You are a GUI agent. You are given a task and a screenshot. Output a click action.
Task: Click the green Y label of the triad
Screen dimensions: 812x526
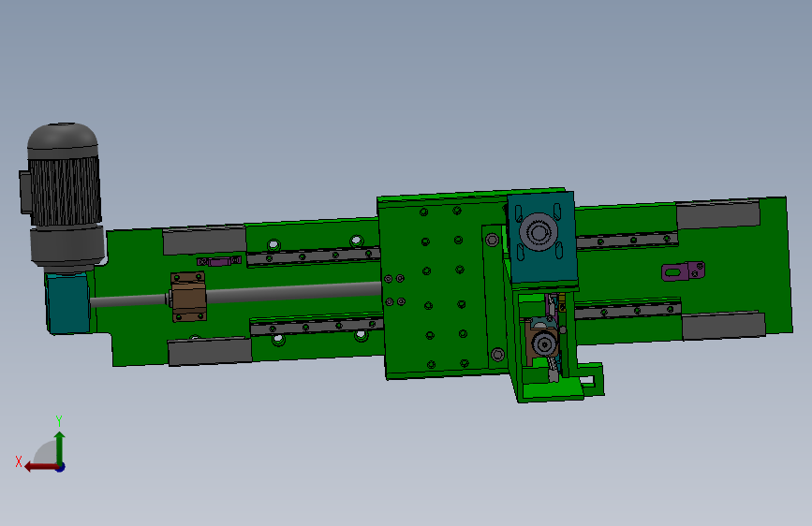59,420
